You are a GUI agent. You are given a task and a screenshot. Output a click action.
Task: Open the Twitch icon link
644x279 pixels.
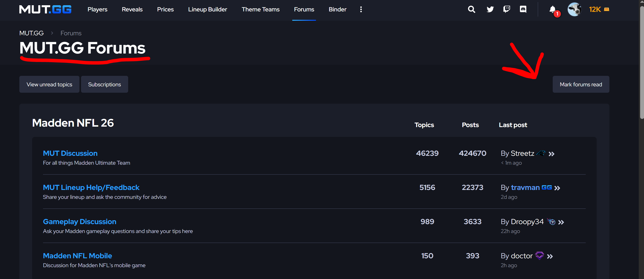(507, 10)
